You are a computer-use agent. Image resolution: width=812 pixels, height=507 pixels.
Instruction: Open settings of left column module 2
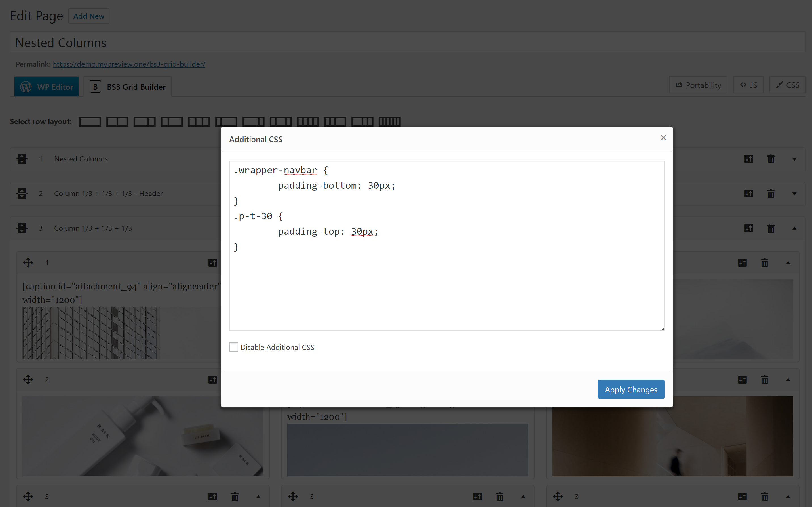point(213,380)
